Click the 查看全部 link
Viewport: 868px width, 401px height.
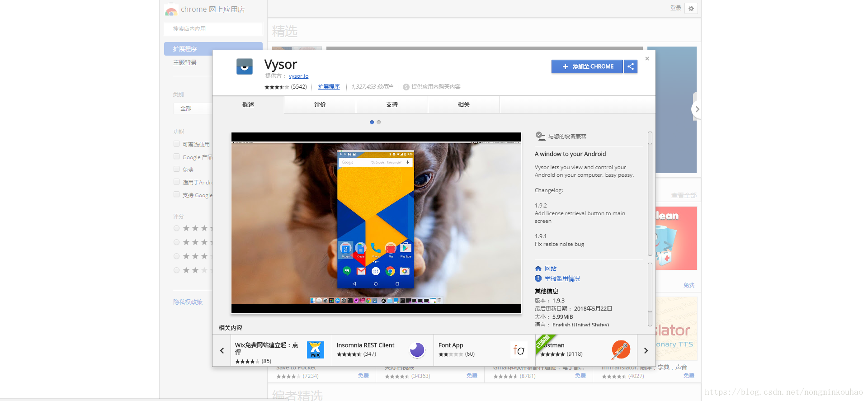(x=684, y=195)
